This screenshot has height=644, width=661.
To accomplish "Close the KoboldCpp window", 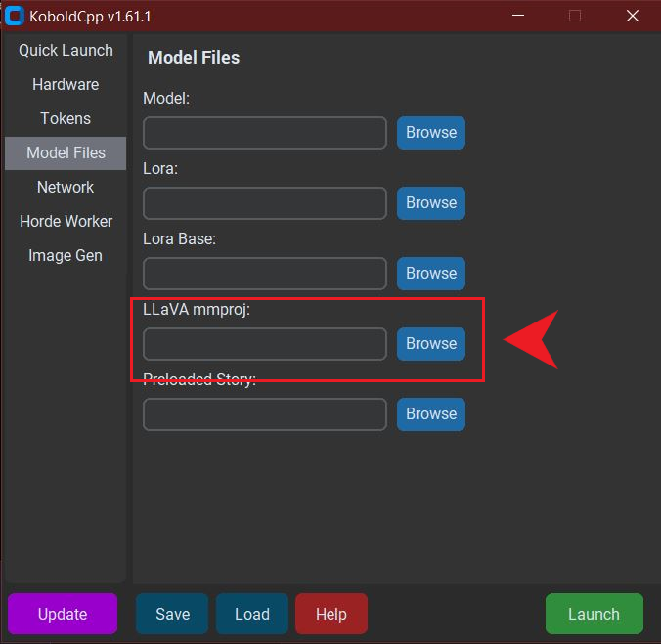I will tap(633, 16).
